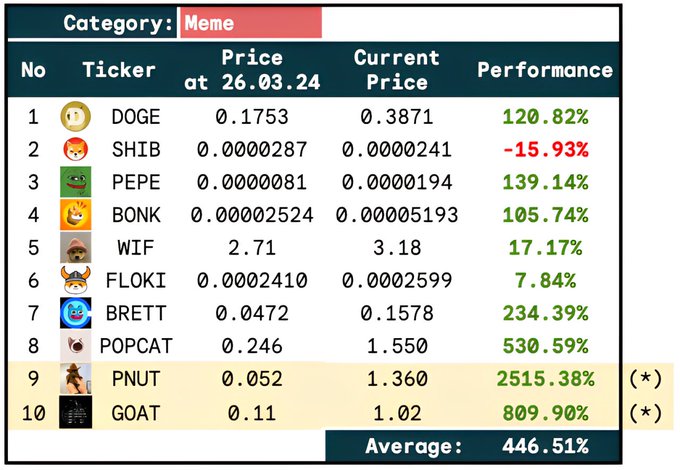The image size is (680, 470).
Task: Click the No column header
Action: (33, 70)
